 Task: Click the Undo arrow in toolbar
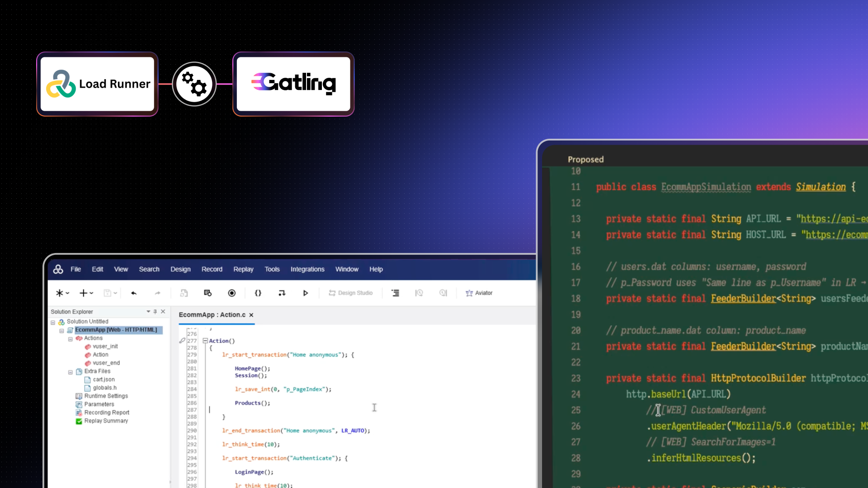click(134, 293)
